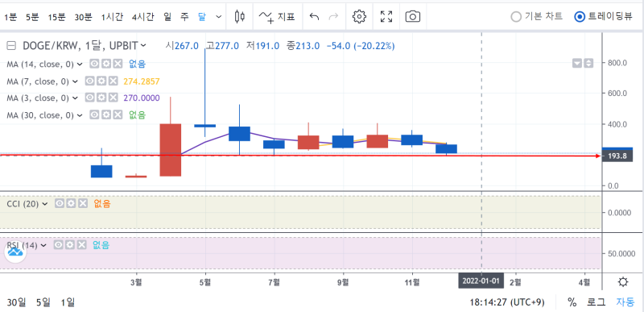
Task: Click the 193.8 price label on axis
Action: click(617, 156)
